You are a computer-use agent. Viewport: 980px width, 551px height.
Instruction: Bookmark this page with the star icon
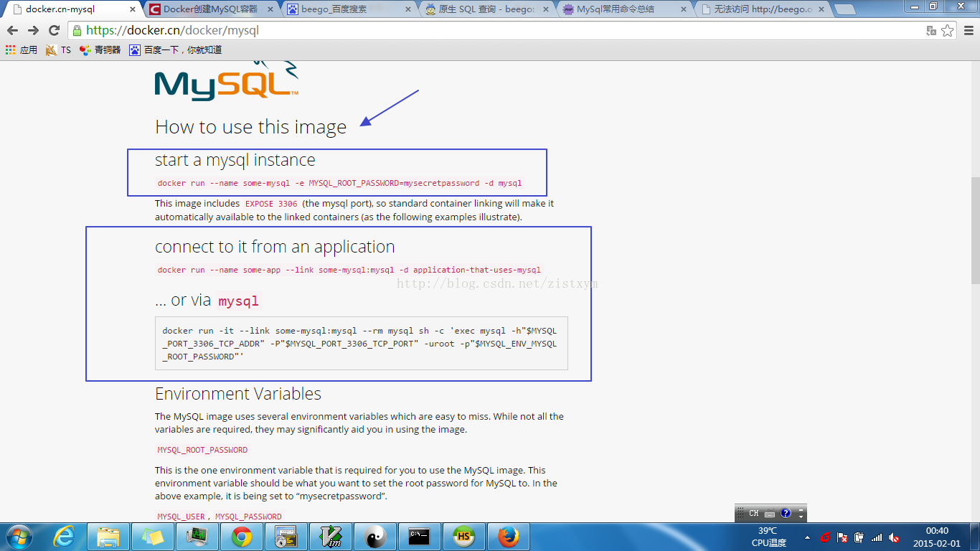pos(947,30)
